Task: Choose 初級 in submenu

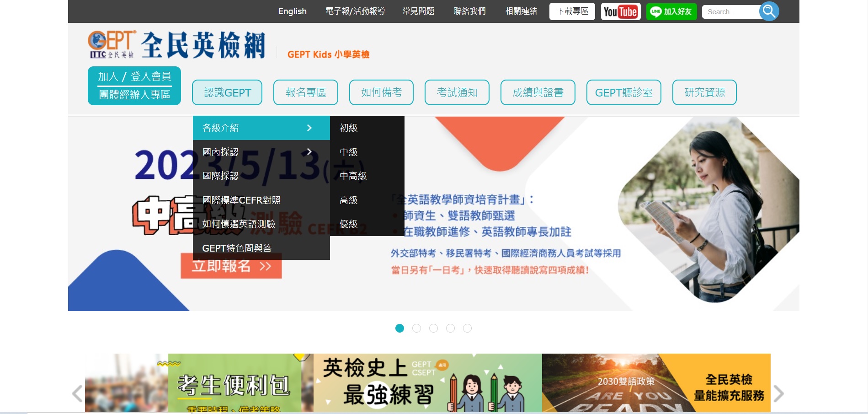Action: (367, 128)
